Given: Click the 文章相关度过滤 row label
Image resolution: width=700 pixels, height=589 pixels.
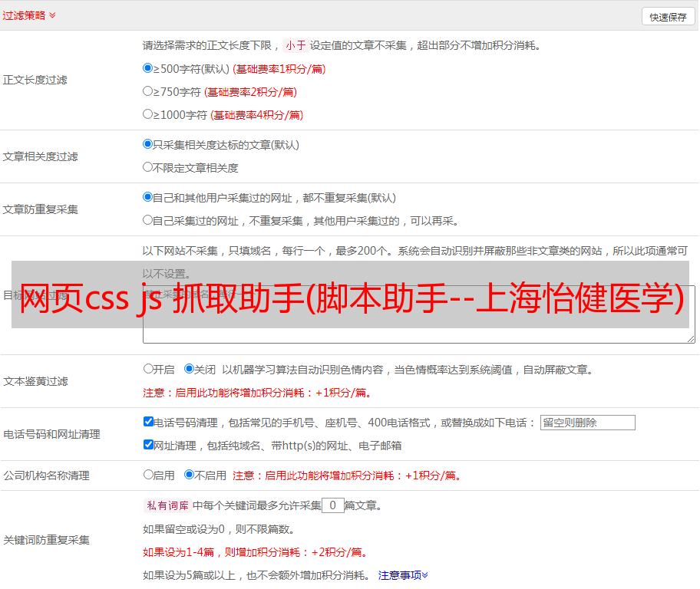Looking at the screenshot, I should (40, 156).
